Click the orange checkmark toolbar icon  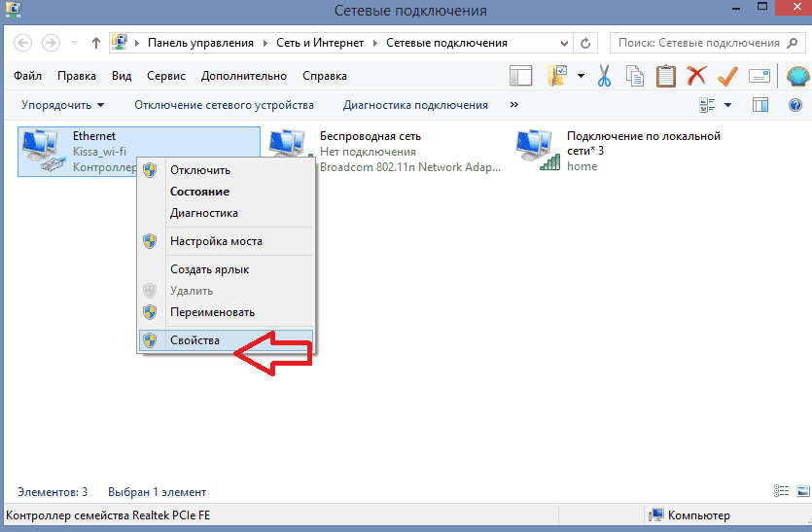[x=727, y=76]
